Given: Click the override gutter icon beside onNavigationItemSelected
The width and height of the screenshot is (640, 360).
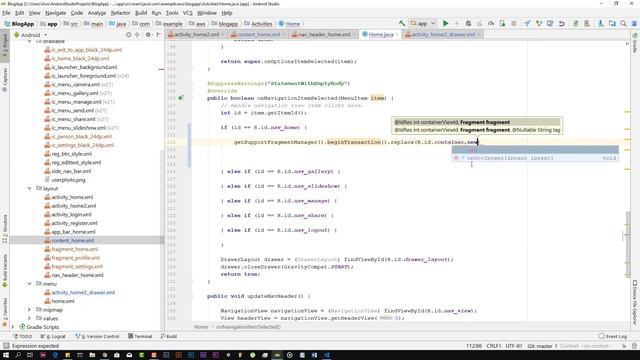Looking at the screenshot, I should 181,98.
